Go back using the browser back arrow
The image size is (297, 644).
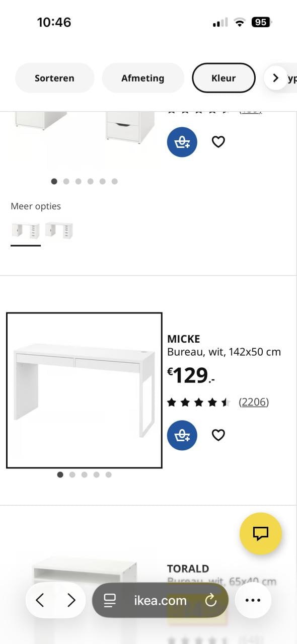pyautogui.click(x=40, y=600)
